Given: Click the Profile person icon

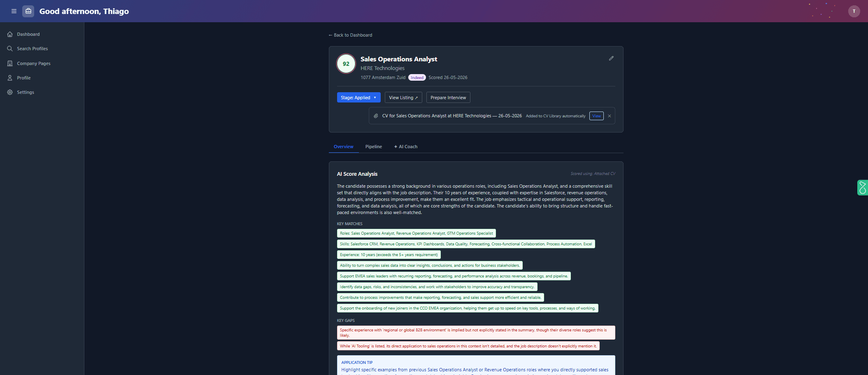Looking at the screenshot, I should click(10, 78).
